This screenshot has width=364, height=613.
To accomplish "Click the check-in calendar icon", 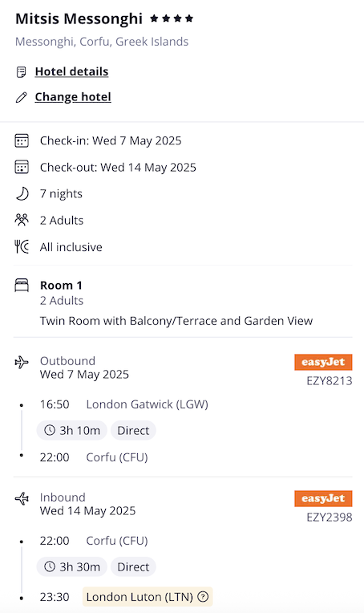I will point(22,140).
